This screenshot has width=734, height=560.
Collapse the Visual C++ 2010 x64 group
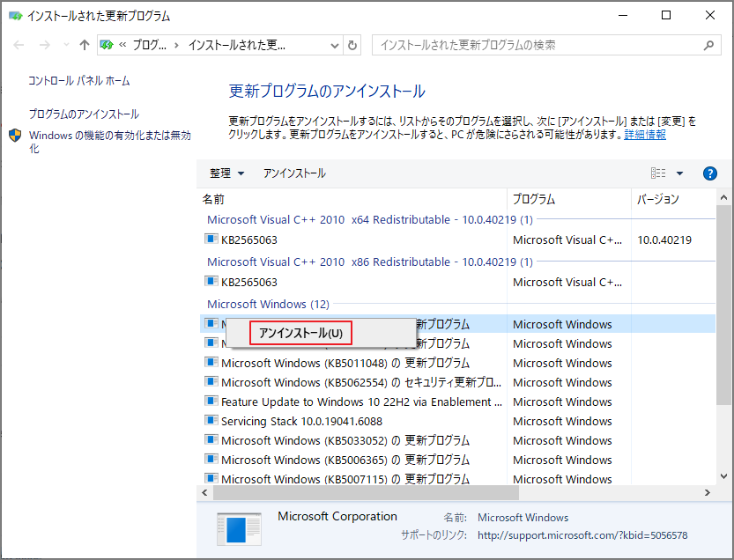(370, 219)
